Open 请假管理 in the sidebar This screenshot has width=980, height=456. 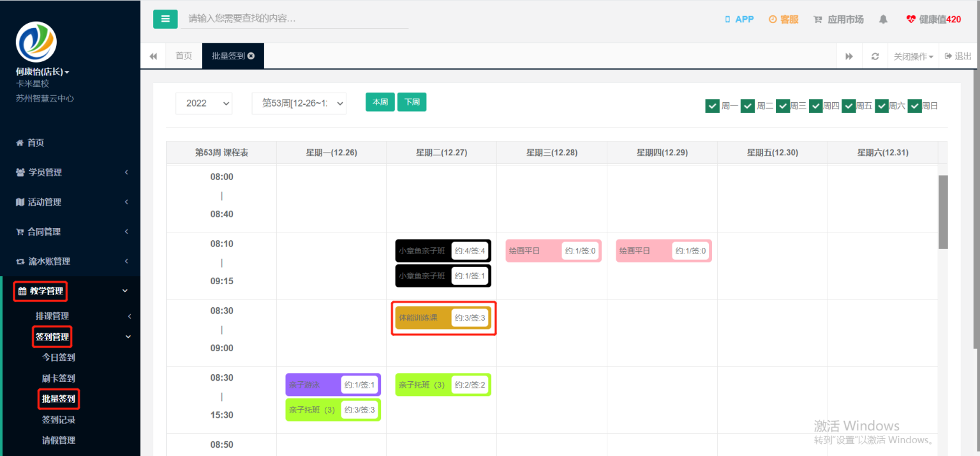click(59, 440)
